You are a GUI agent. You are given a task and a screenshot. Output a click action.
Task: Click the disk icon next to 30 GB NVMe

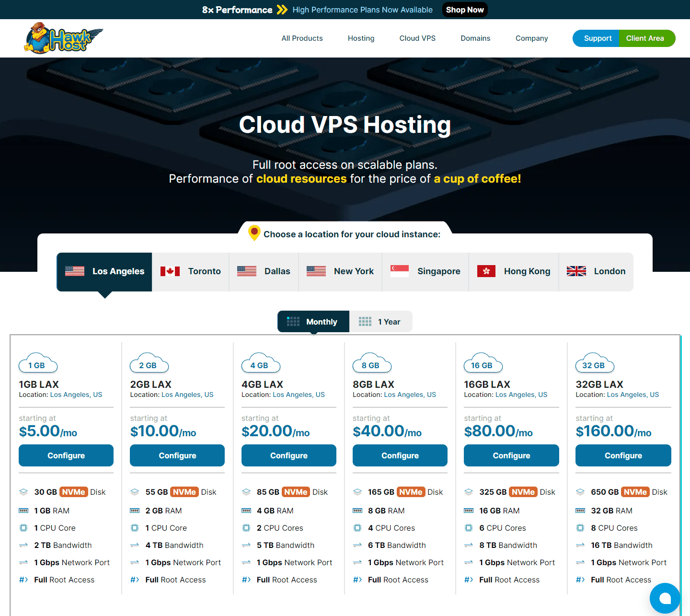pyautogui.click(x=23, y=492)
